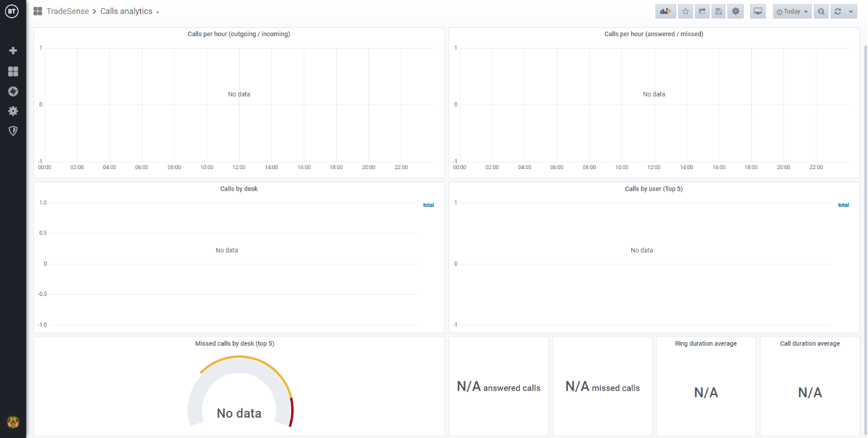
Task: Click the Share dashboard icon
Action: click(702, 11)
